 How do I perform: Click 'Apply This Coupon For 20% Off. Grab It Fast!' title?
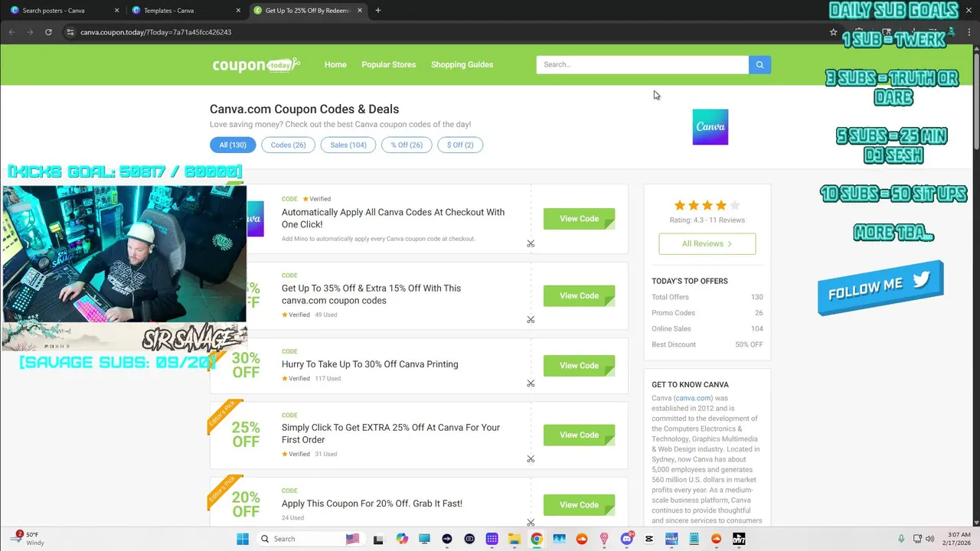372,504
